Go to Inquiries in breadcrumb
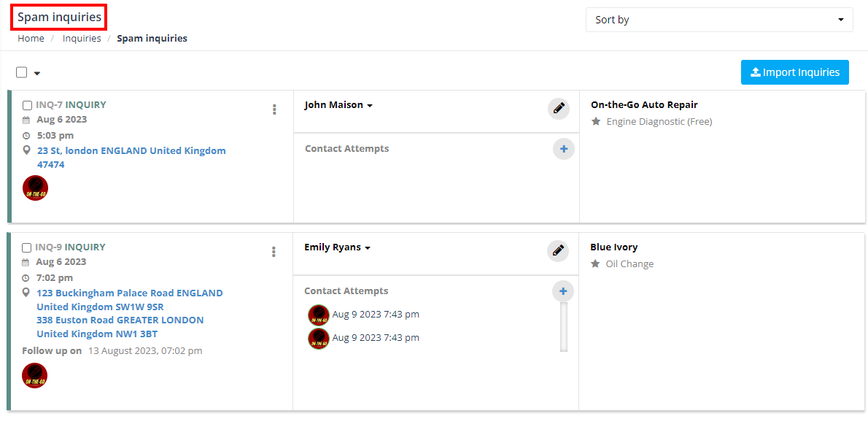Image resolution: width=868 pixels, height=427 pixels. pos(82,38)
